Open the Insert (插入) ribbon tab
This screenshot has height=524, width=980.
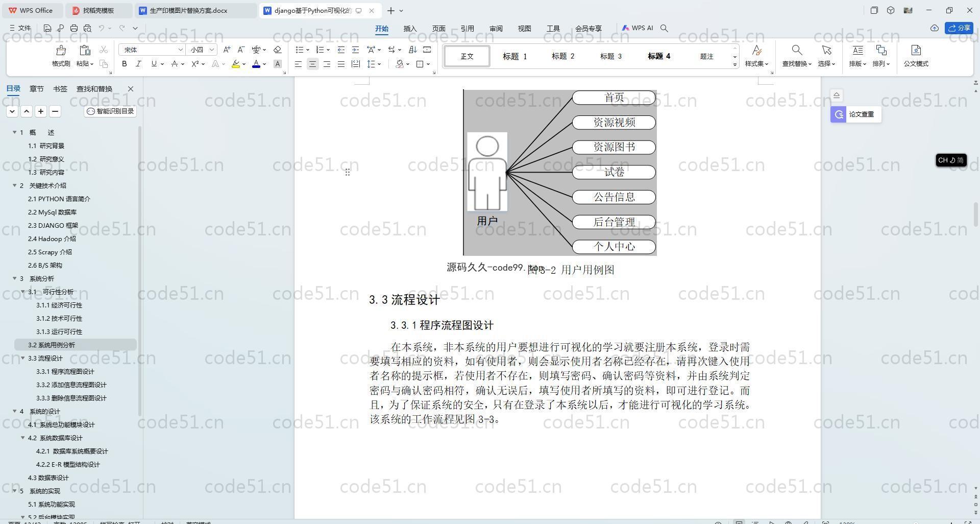pos(410,29)
